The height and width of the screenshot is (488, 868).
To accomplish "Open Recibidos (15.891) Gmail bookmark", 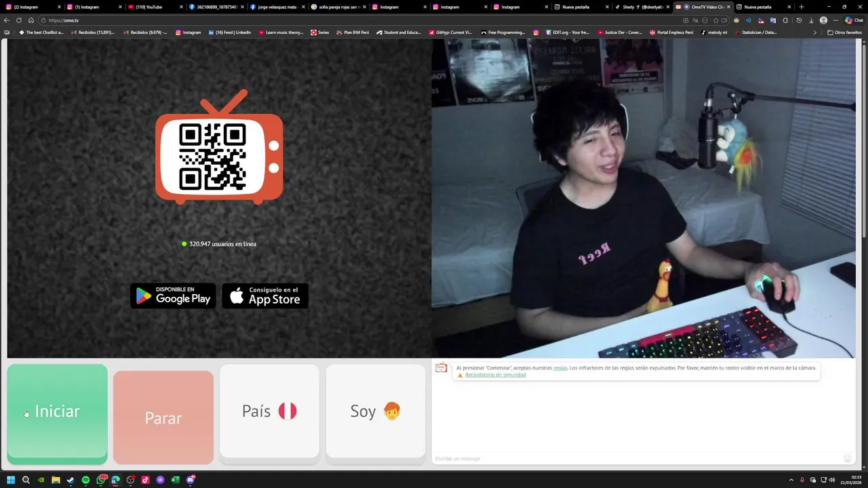I will pyautogui.click(x=93, y=33).
